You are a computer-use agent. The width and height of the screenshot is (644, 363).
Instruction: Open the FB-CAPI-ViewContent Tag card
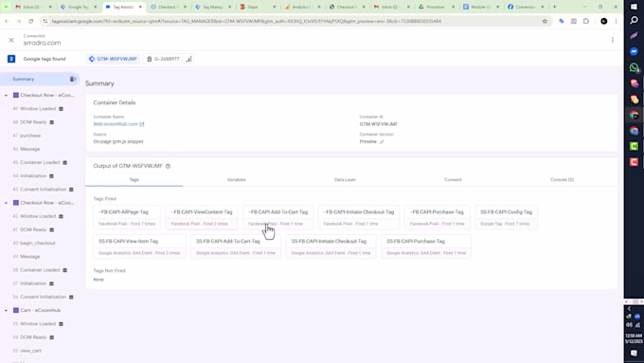(x=202, y=217)
